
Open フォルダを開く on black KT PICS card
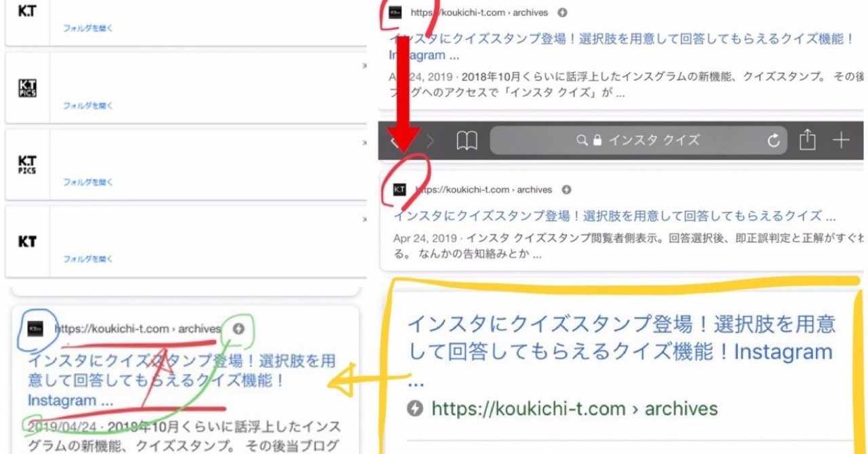(88, 106)
